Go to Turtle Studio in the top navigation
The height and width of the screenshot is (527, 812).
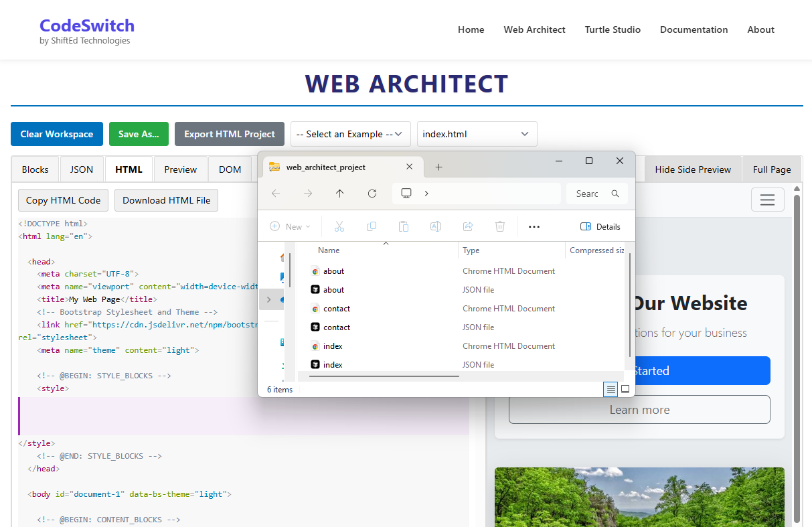(613, 29)
